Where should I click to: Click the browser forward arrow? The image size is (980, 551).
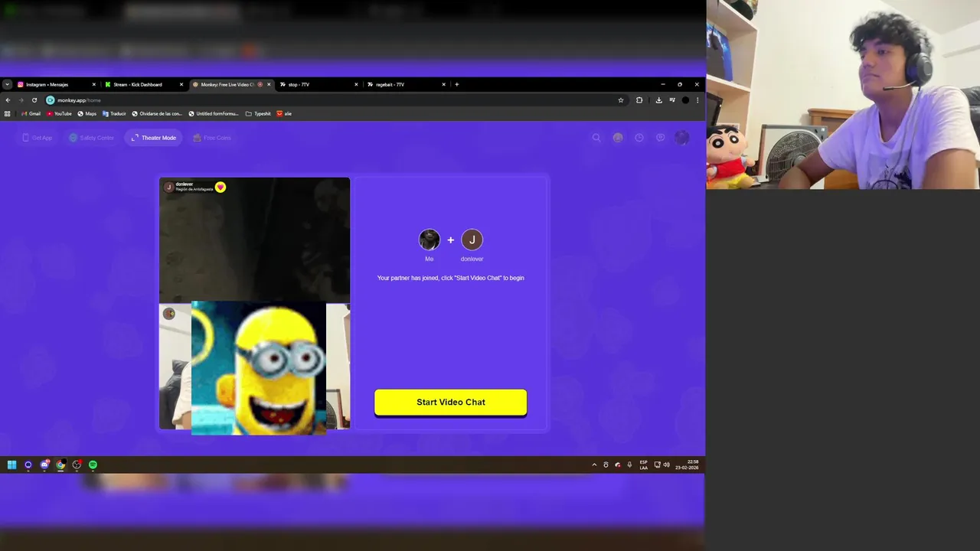click(21, 100)
